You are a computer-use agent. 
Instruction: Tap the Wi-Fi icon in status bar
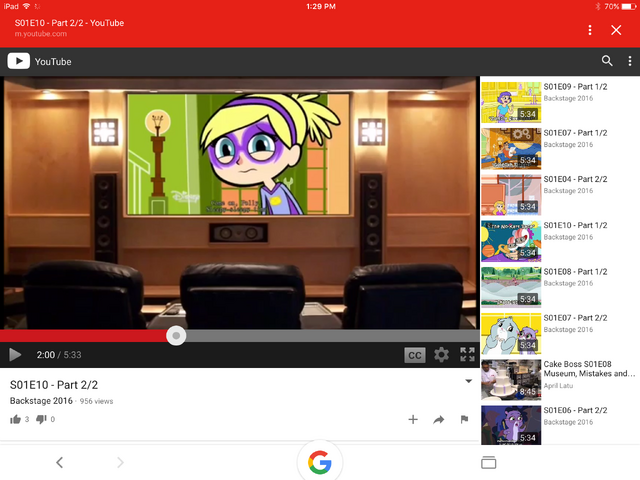(x=27, y=6)
